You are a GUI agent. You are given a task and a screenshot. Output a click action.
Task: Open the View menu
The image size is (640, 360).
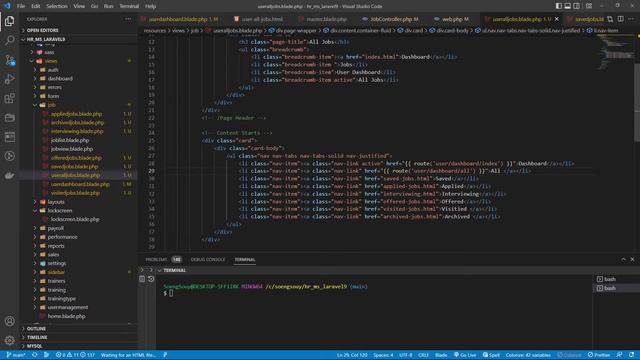coord(79,6)
